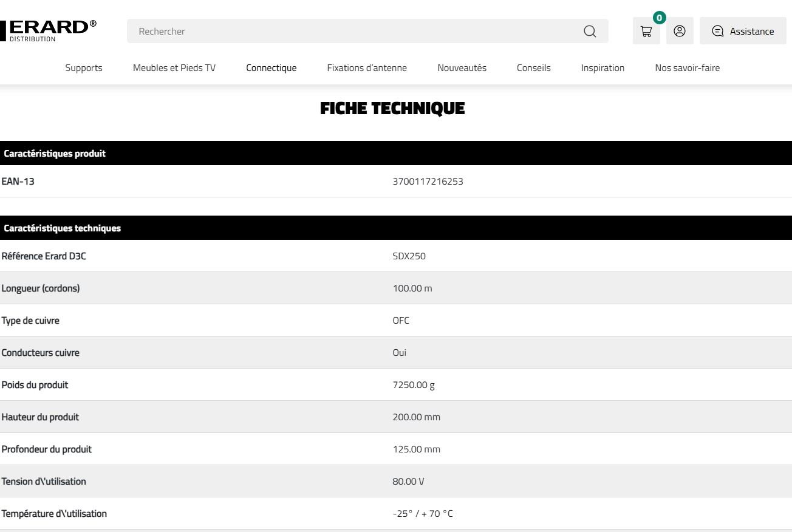The height and width of the screenshot is (532, 792).
Task: Open the Supports menu
Action: point(84,68)
